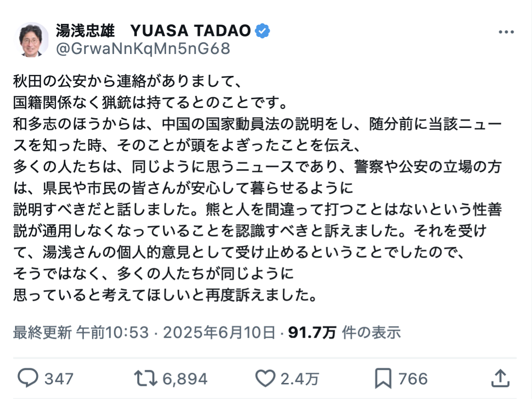
Task: View the 湯浅忠雄 profile avatar photo
Action: pos(31,40)
